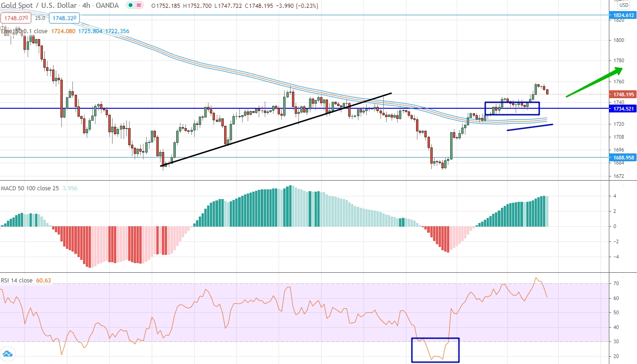The height and width of the screenshot is (364, 637).
Task: Click the green market status dot icon
Action: click(131, 6)
